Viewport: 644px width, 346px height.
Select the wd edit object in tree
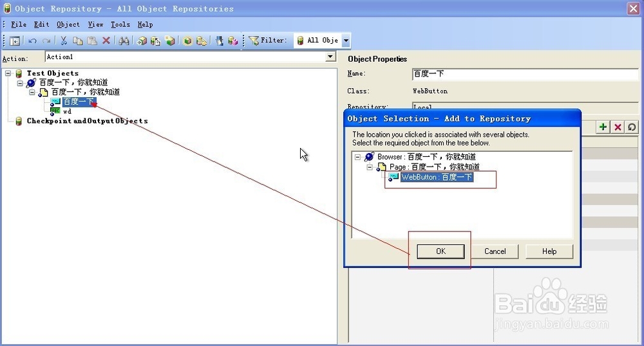pos(67,111)
